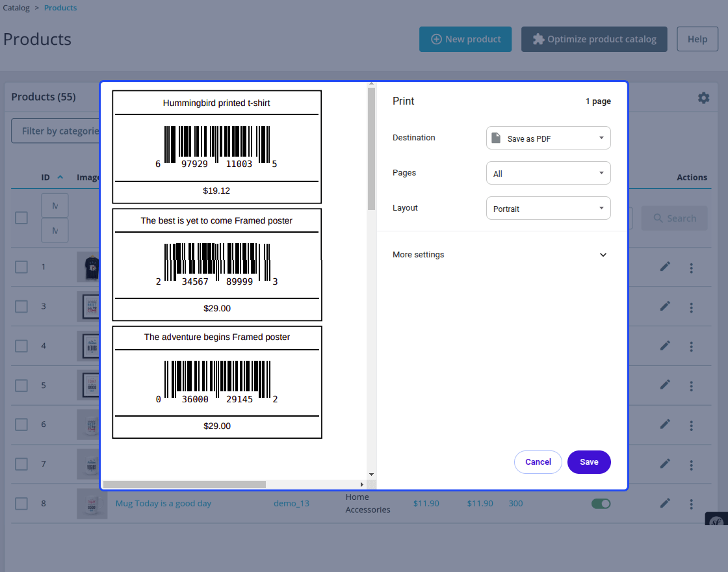Click Search button in filter row

(x=674, y=218)
